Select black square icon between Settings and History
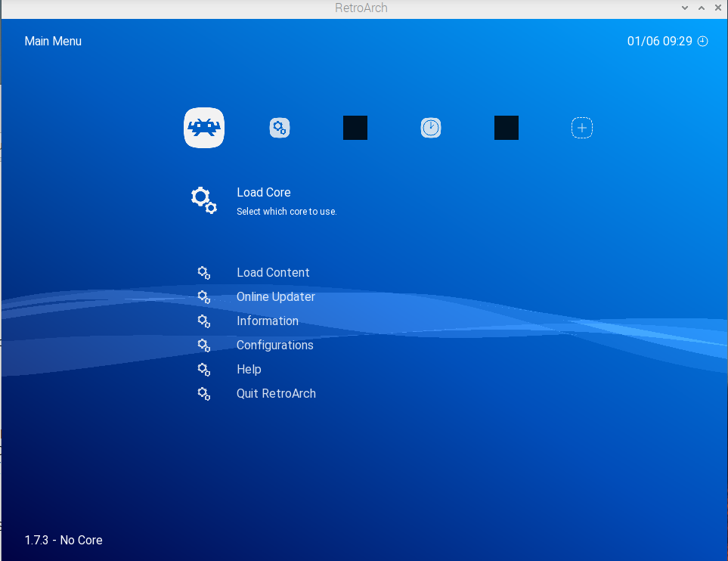 point(355,128)
